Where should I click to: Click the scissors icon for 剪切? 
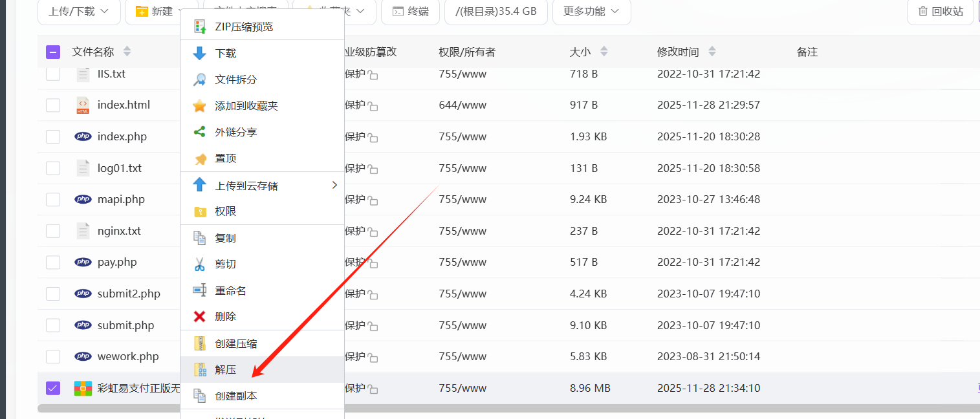200,264
